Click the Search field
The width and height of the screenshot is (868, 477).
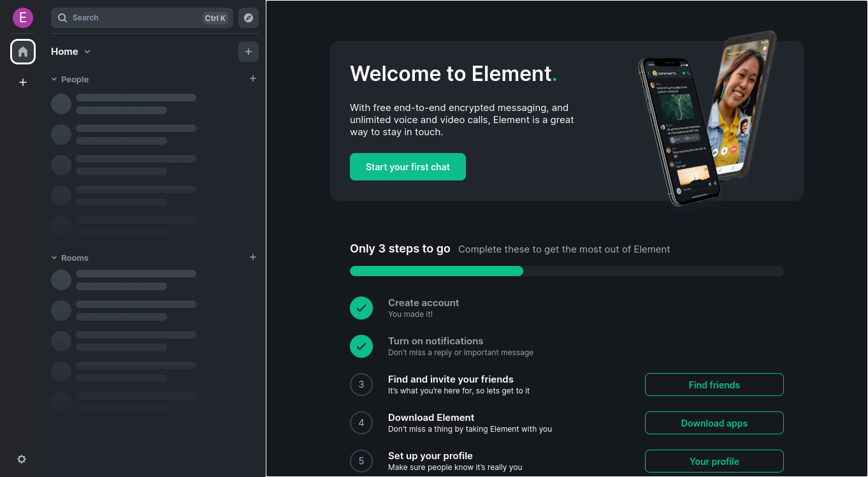click(142, 18)
